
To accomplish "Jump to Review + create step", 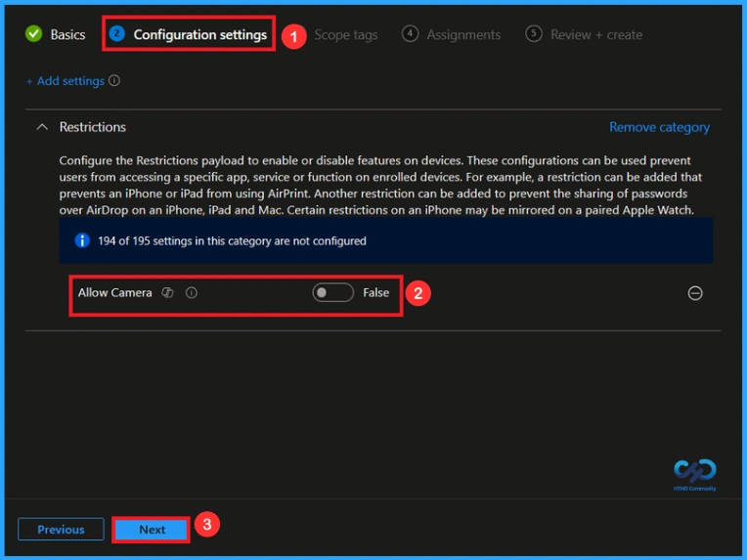I will [x=584, y=34].
